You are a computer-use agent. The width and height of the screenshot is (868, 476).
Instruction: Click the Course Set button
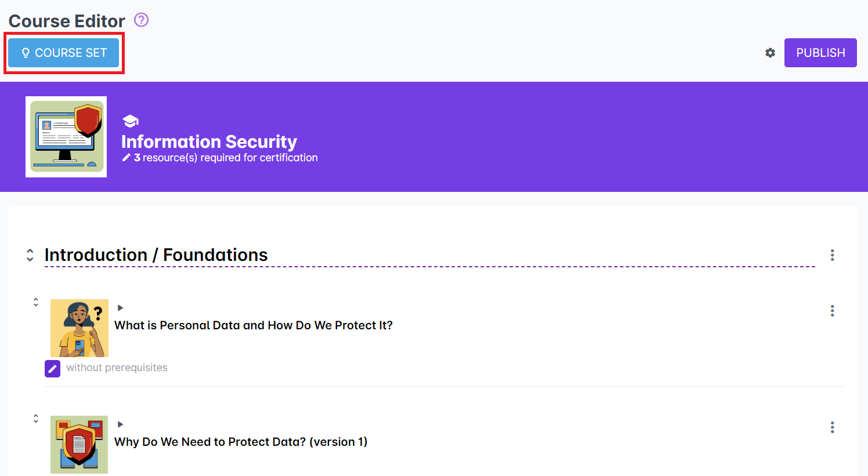click(x=64, y=53)
